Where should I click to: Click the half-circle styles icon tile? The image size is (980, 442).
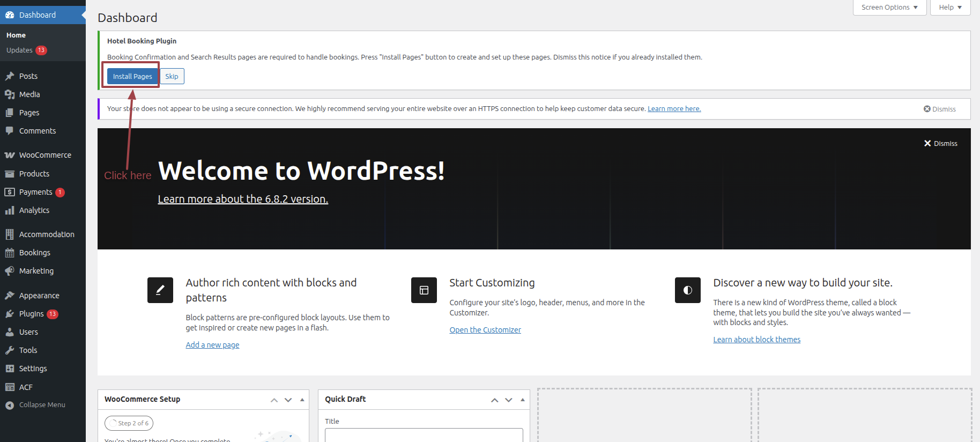pyautogui.click(x=688, y=290)
